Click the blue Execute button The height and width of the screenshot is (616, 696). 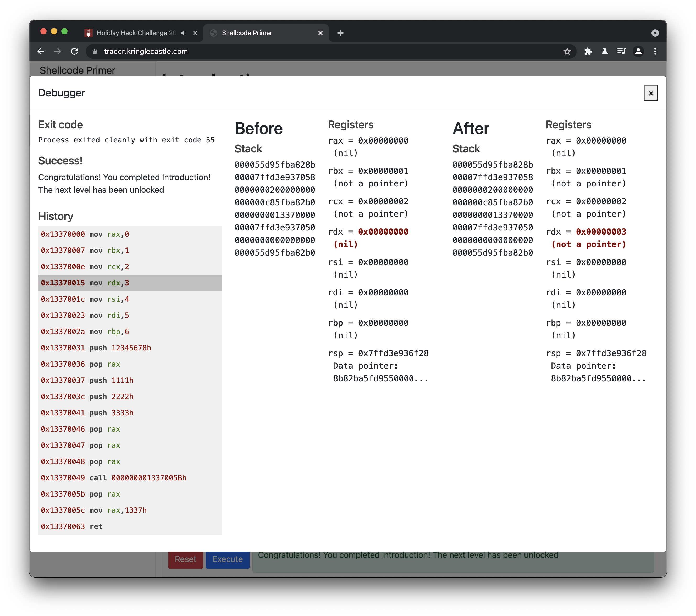(x=228, y=559)
